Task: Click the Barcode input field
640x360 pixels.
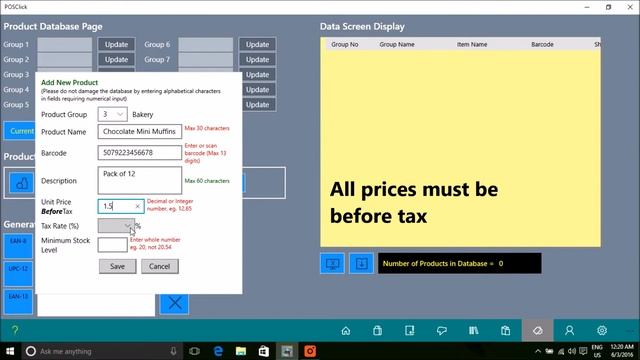Action: [x=140, y=153]
